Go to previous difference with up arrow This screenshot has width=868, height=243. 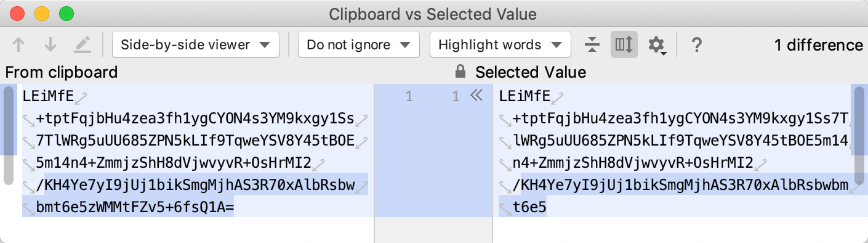pyautogui.click(x=19, y=45)
